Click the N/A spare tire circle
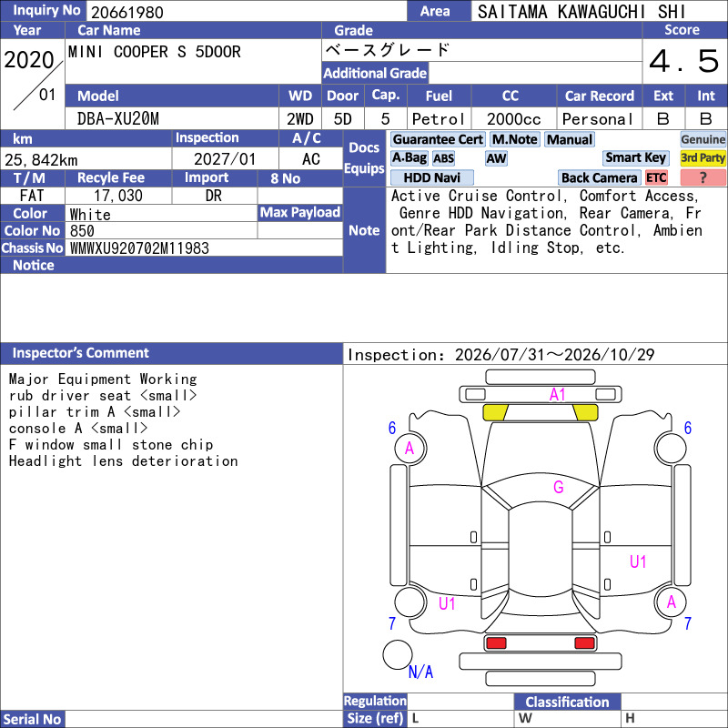 coord(398,654)
